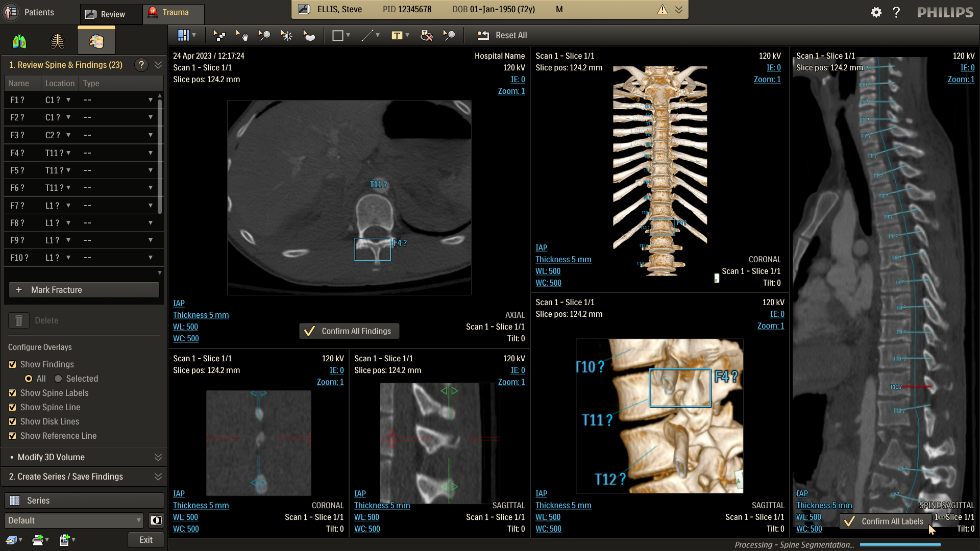This screenshot has width=980, height=551.
Task: Click Confirm All Findings button
Action: (349, 331)
